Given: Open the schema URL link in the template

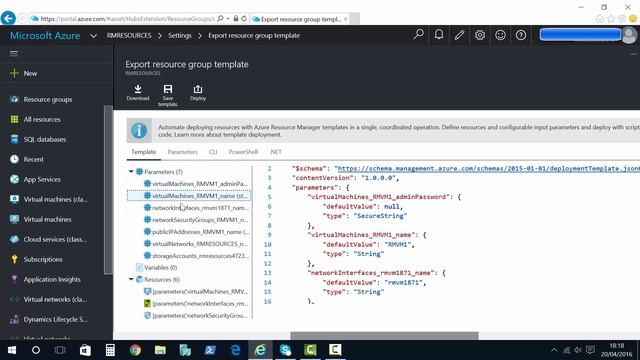Looking at the screenshot, I should (x=489, y=168).
